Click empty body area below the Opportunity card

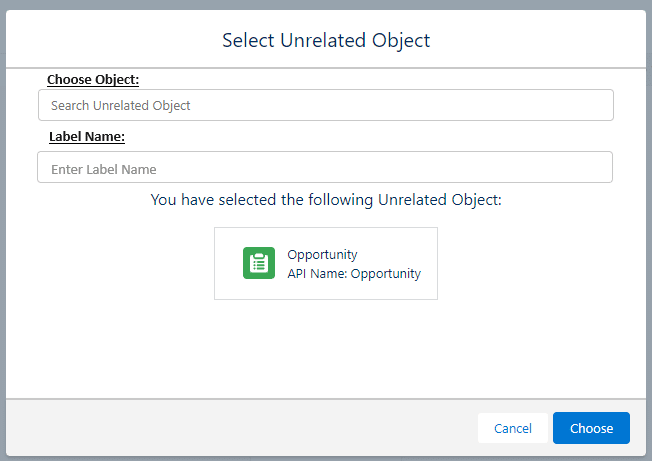click(x=326, y=350)
